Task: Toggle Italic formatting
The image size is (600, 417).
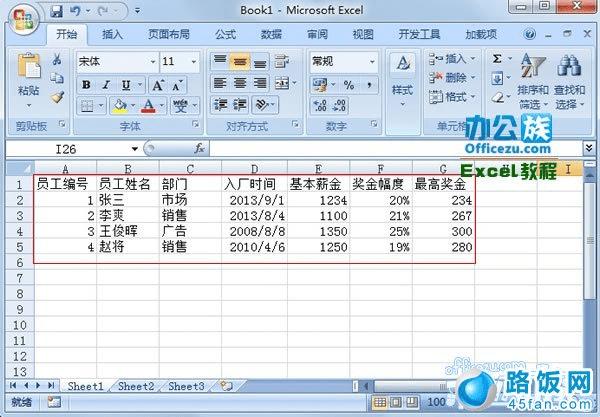Action: coord(106,85)
